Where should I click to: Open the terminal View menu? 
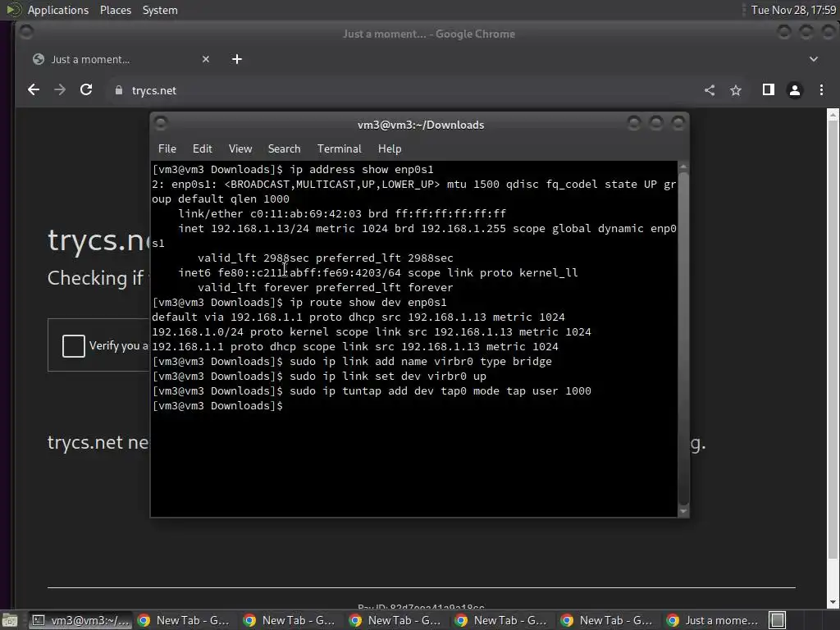click(240, 149)
